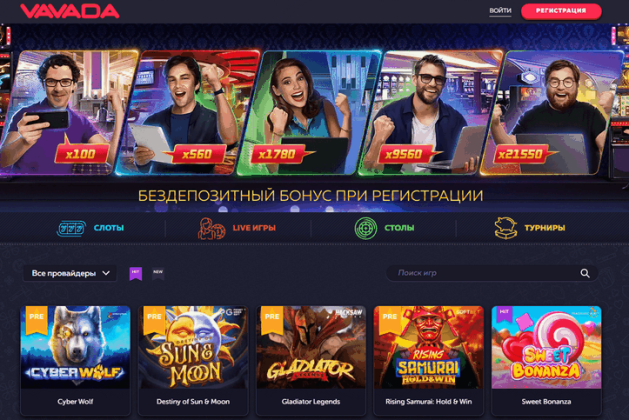This screenshot has width=629, height=420.
Task: Click the ВОЙТИ login link
Action: pyautogui.click(x=500, y=11)
